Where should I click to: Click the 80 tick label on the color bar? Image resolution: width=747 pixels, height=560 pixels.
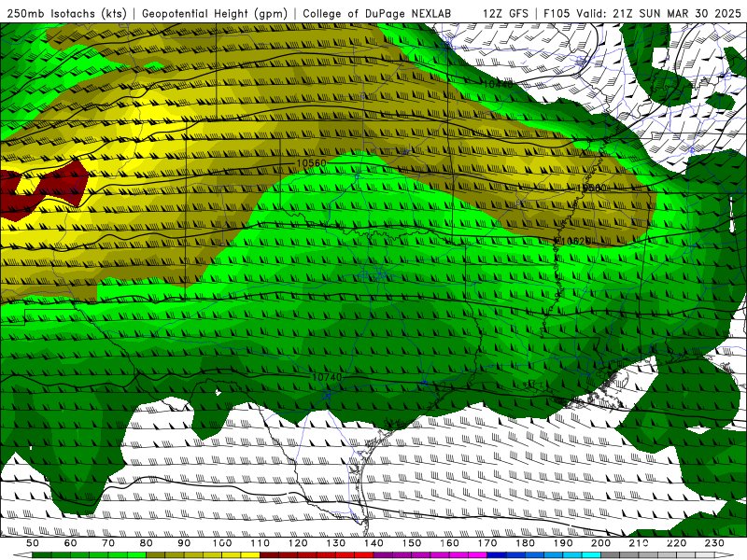coord(147,543)
